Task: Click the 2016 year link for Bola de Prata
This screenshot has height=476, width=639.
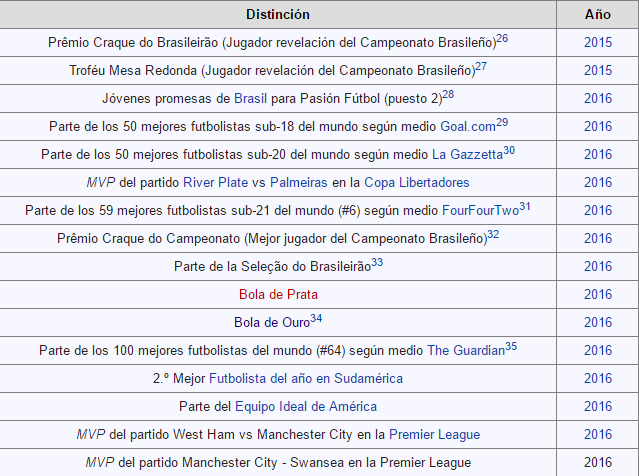Action: [598, 295]
